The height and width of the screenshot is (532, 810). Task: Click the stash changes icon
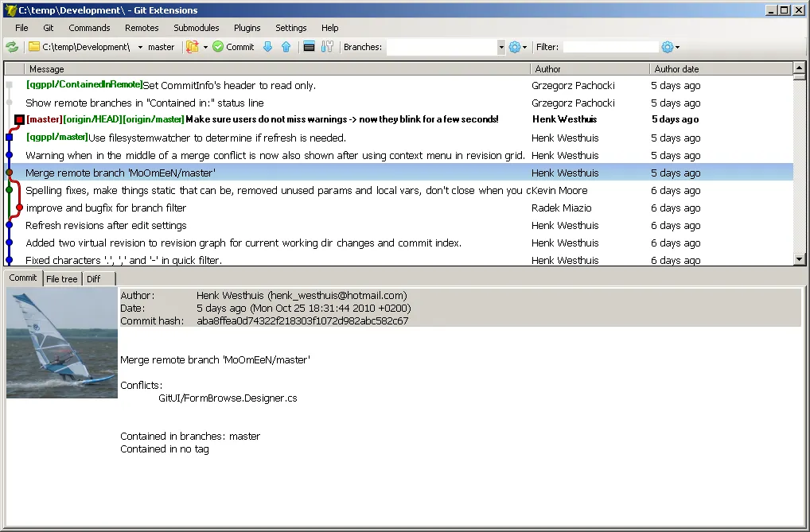coord(193,47)
